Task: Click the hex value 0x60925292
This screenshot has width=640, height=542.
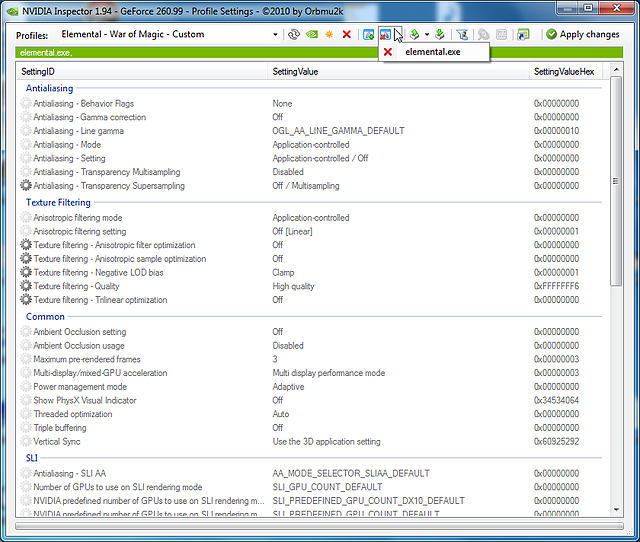Action: [x=556, y=442]
